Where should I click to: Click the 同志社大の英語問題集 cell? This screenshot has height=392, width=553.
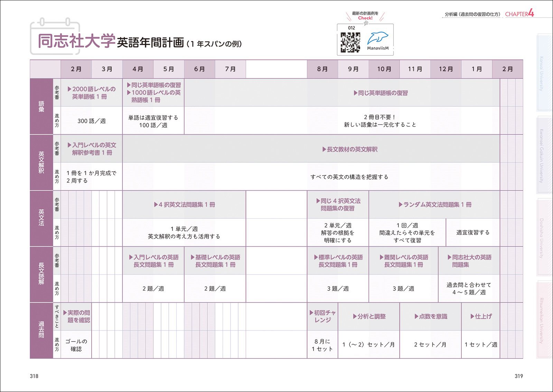click(x=469, y=261)
